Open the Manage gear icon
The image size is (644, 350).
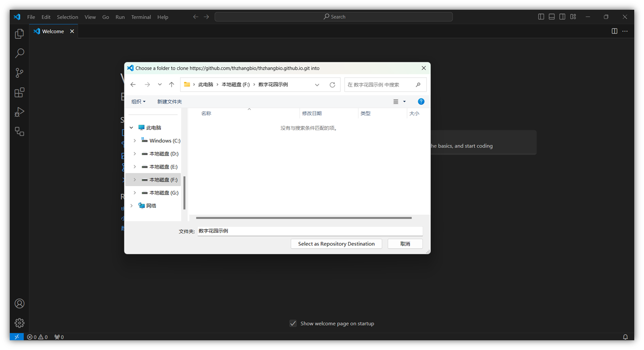[x=20, y=323]
